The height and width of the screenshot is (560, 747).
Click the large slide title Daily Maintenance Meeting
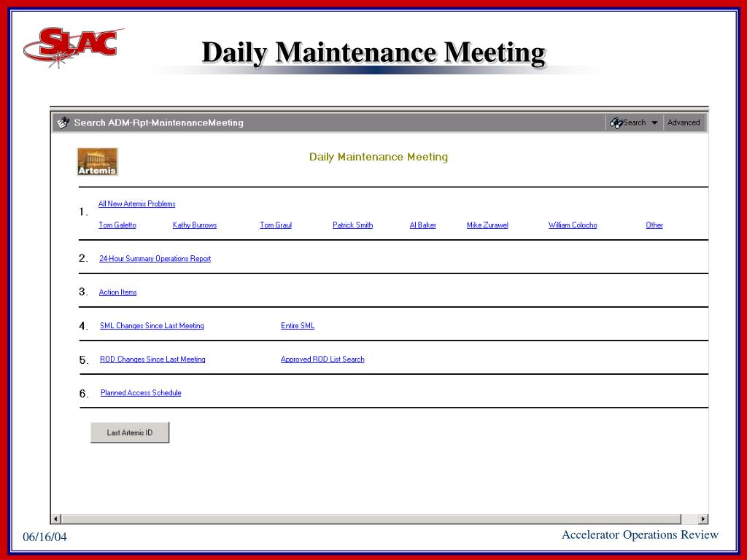pyautogui.click(x=373, y=52)
